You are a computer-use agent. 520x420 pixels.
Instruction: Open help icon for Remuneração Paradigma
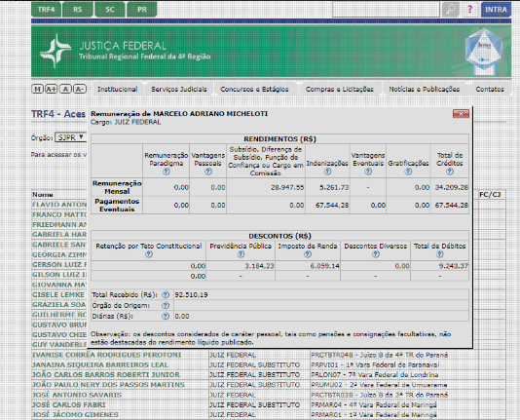point(167,172)
